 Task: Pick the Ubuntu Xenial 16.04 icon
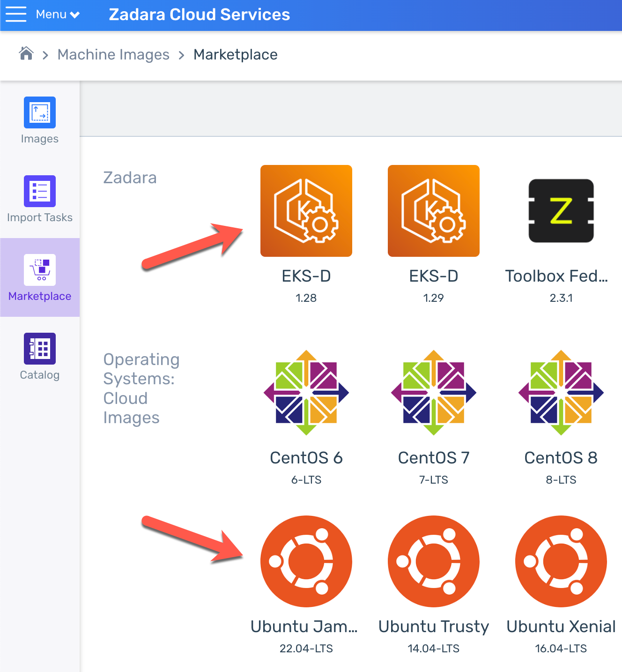pyautogui.click(x=561, y=561)
